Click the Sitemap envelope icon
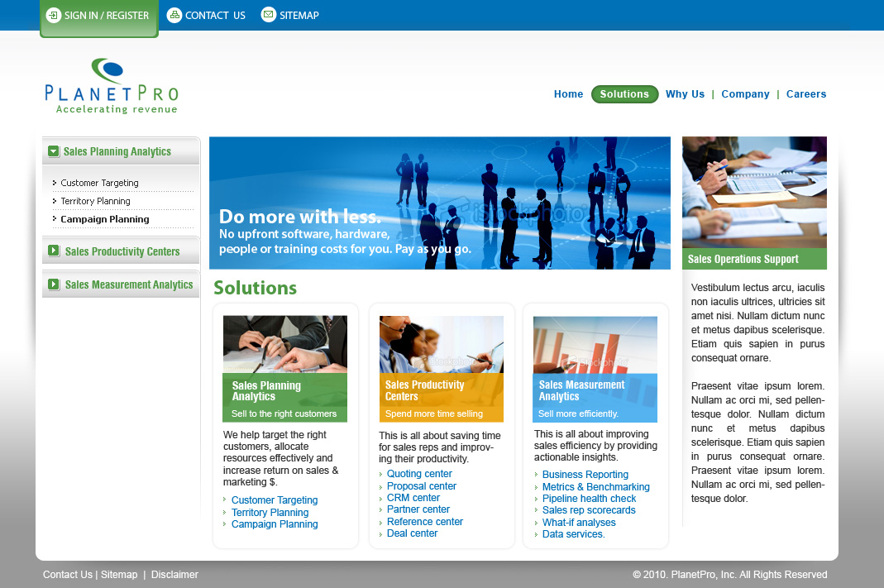This screenshot has height=588, width=884. 269,15
